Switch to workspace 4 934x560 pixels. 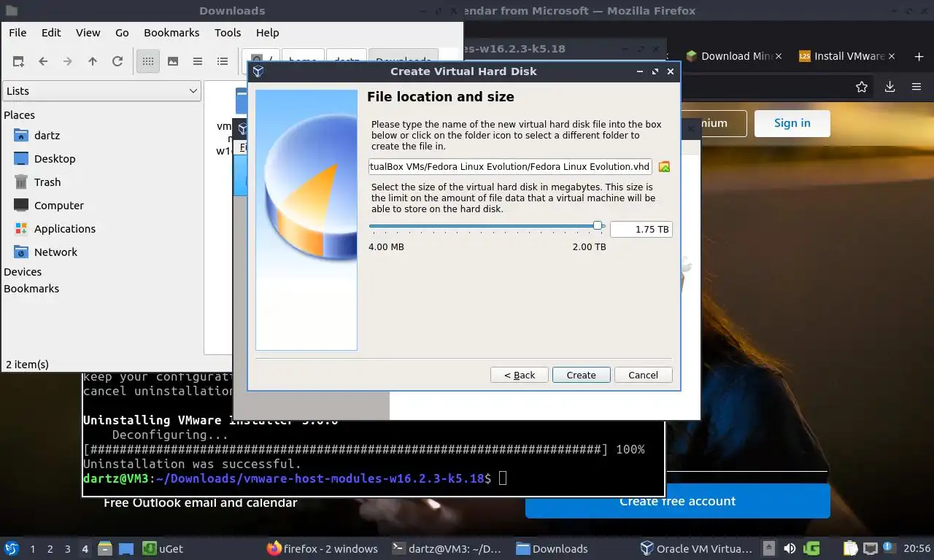click(85, 549)
